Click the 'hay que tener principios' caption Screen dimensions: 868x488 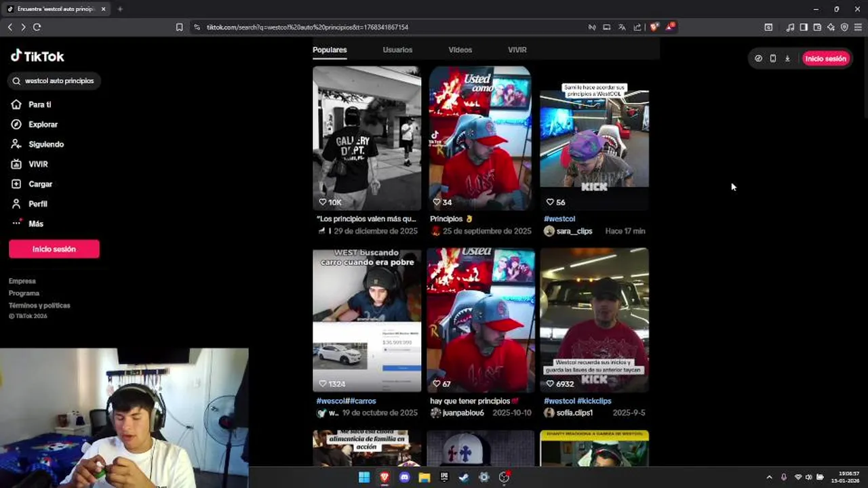(x=474, y=401)
